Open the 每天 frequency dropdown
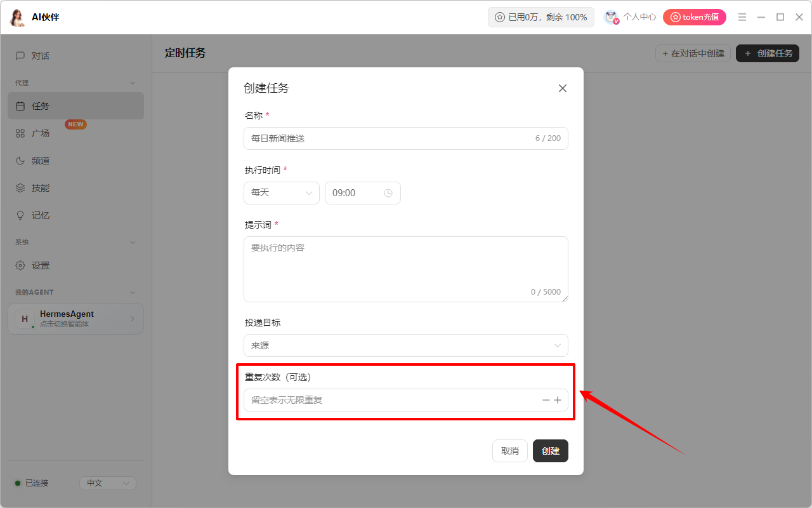 (282, 193)
